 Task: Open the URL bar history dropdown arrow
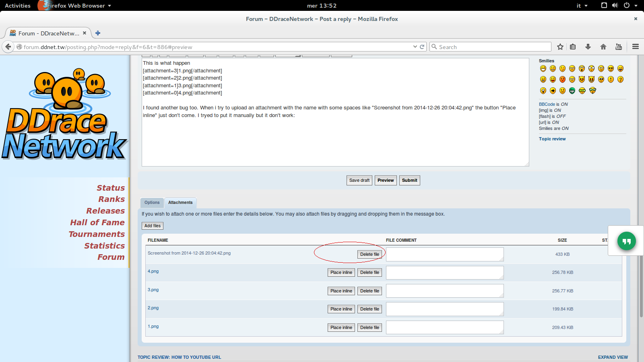click(415, 47)
